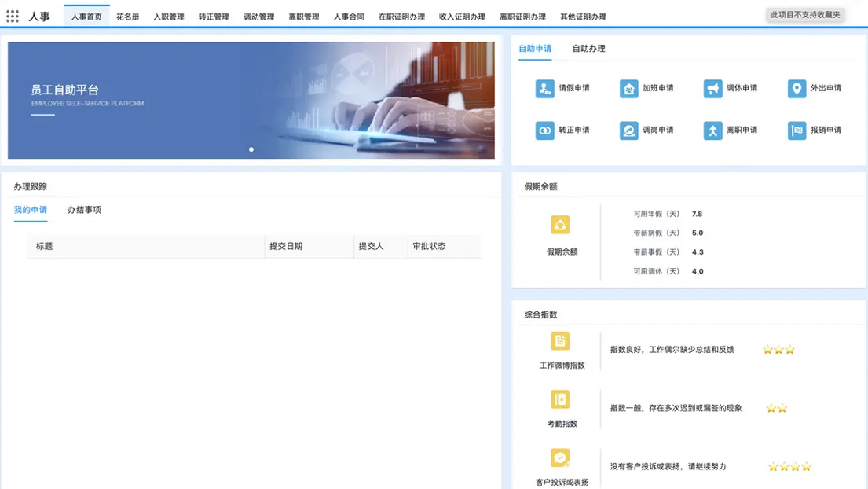Click the 调岗申请 job transfer icon
The height and width of the screenshot is (489, 868).
pos(628,131)
